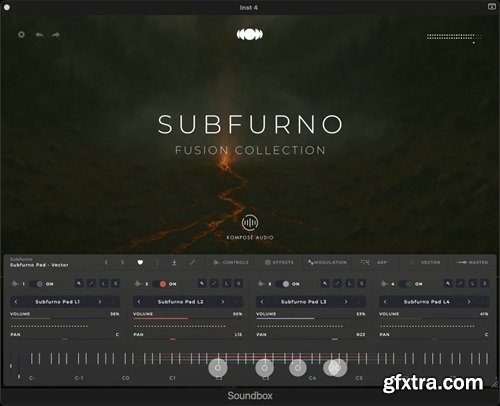
Task: Click the redo arrow
Action: coord(56,35)
